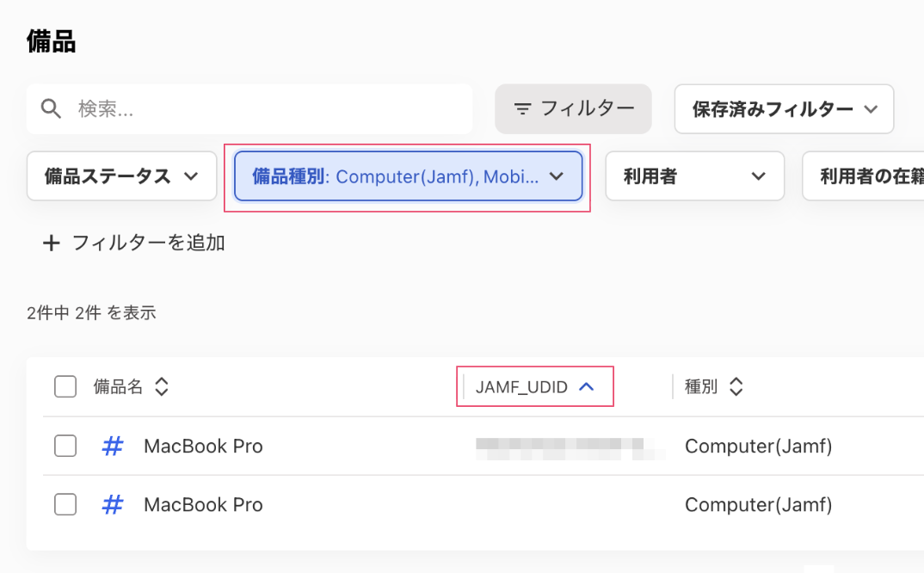Click the ascending sort arrow on JAMF_UDID
The height and width of the screenshot is (573, 924).
(x=587, y=386)
